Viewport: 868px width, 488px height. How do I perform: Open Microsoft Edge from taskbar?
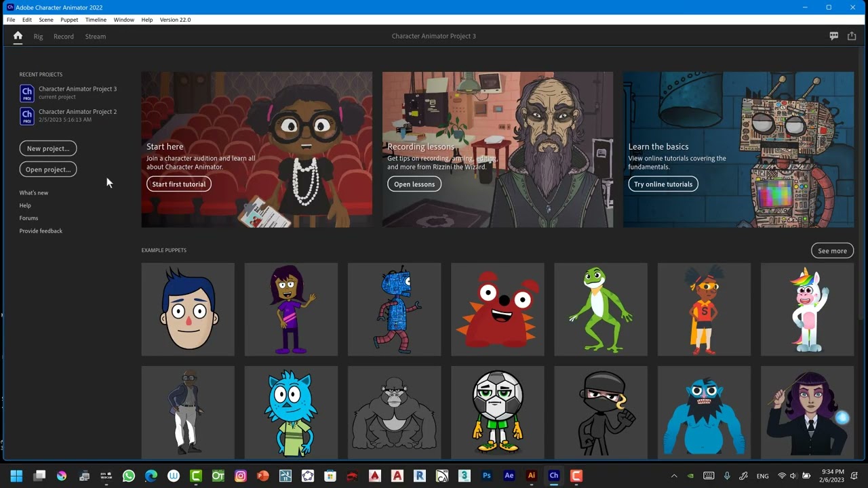click(151, 476)
